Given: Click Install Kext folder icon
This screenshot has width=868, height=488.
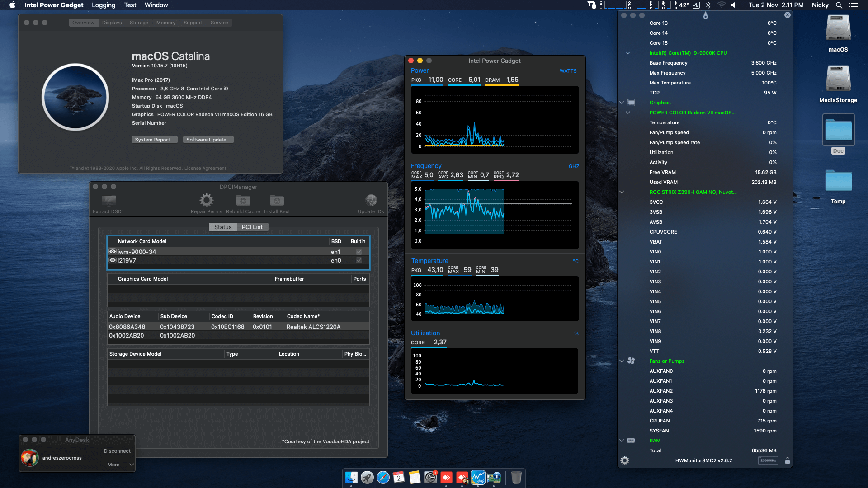Looking at the screenshot, I should tap(277, 200).
